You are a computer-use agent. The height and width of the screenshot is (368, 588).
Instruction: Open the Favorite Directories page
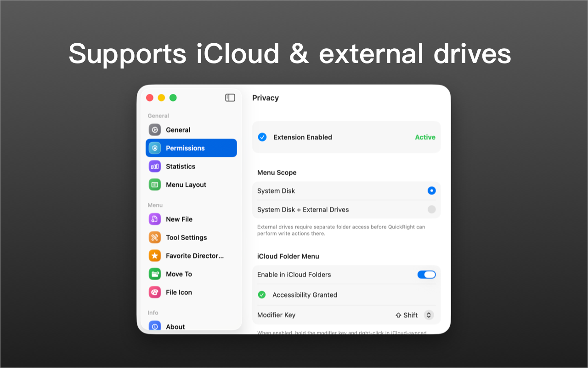pyautogui.click(x=191, y=256)
